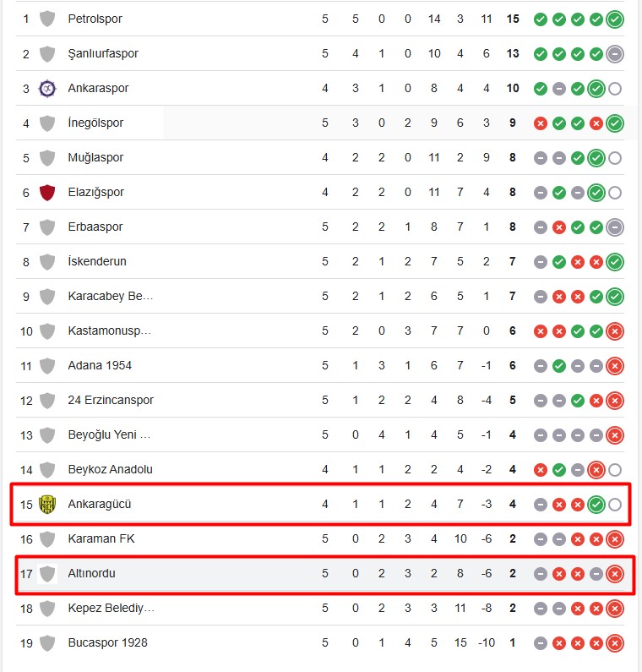Image resolution: width=642 pixels, height=672 pixels.
Task: Click Adana 1954's green win icon
Action: (559, 366)
